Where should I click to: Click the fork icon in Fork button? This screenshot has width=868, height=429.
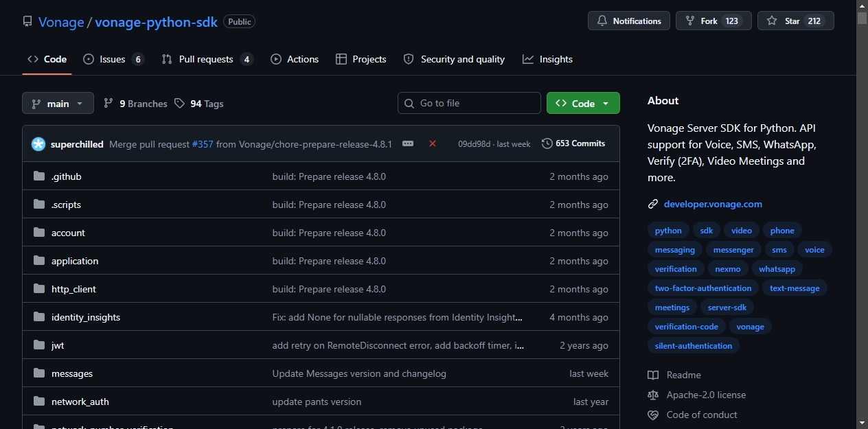click(x=690, y=21)
